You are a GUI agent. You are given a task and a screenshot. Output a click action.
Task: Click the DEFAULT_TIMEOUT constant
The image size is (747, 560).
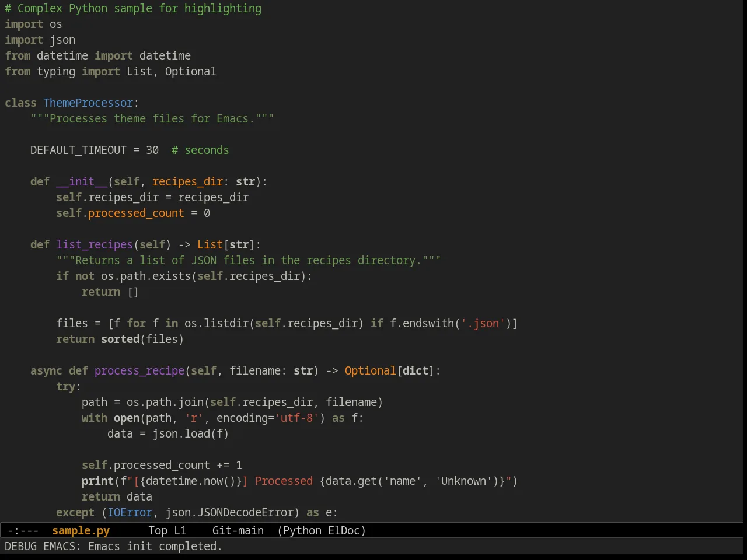pyautogui.click(x=78, y=150)
